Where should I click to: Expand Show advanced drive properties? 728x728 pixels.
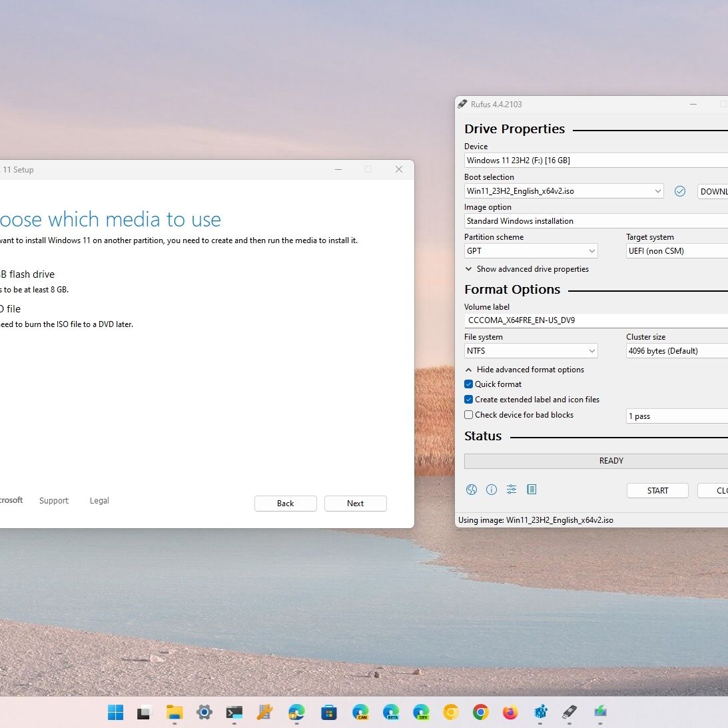point(527,269)
